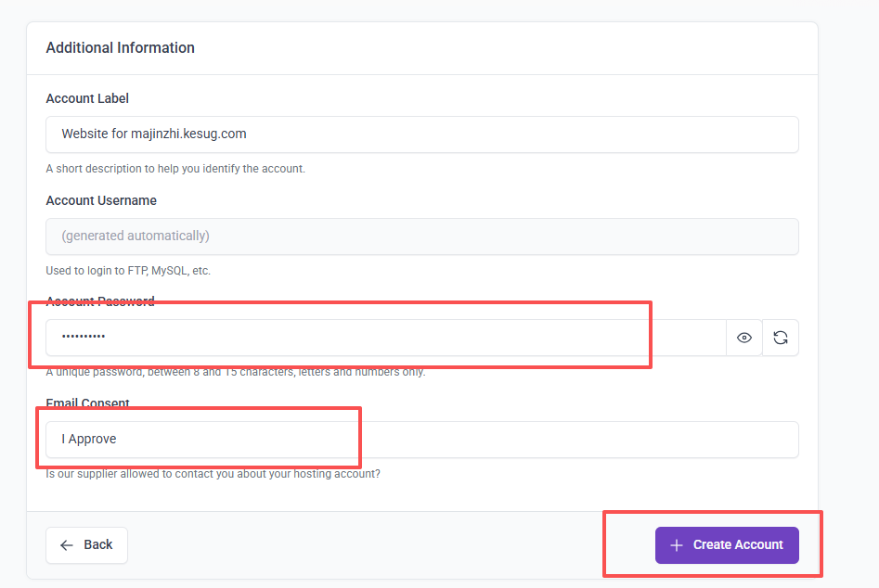Select the 'I Approve' consent value
The height and width of the screenshot is (588, 879).
[x=89, y=440]
